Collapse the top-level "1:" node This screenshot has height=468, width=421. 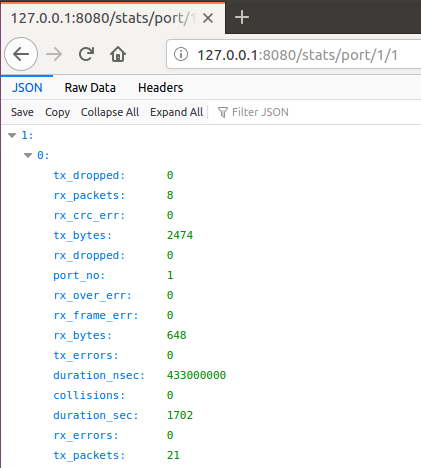[x=12, y=135]
